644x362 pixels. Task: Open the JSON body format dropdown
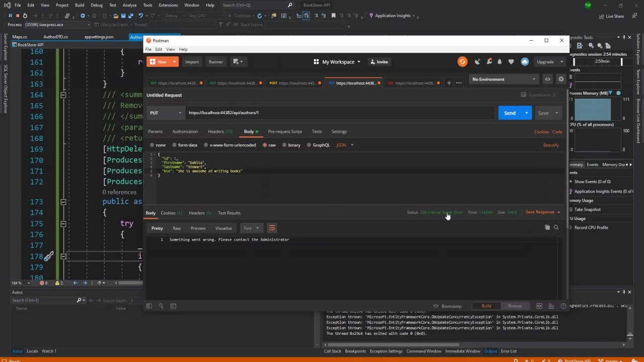tap(345, 145)
